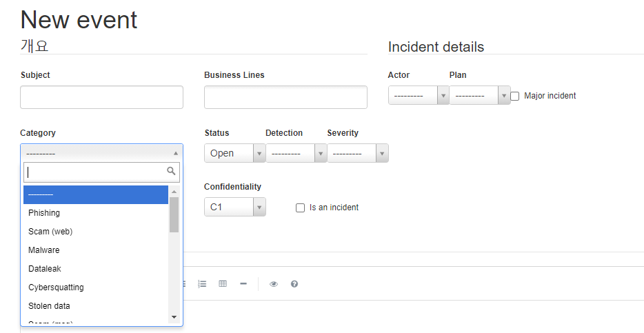644x333 pixels.
Task: Click the search magnifier icon in Category dropdown
Action: tap(171, 171)
